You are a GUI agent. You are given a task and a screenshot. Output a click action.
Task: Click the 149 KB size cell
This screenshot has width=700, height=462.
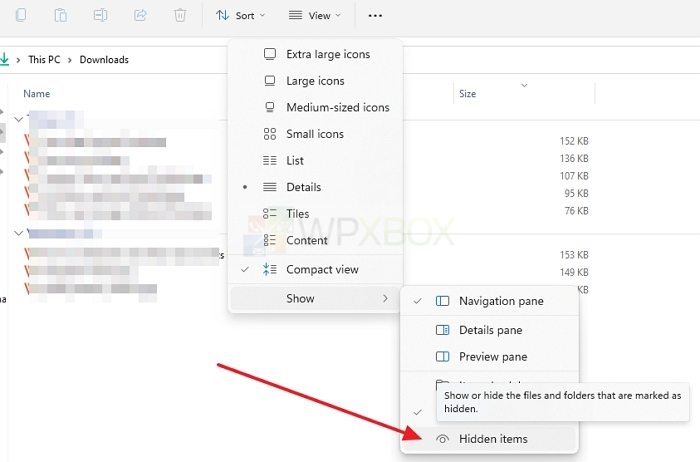[x=574, y=272]
